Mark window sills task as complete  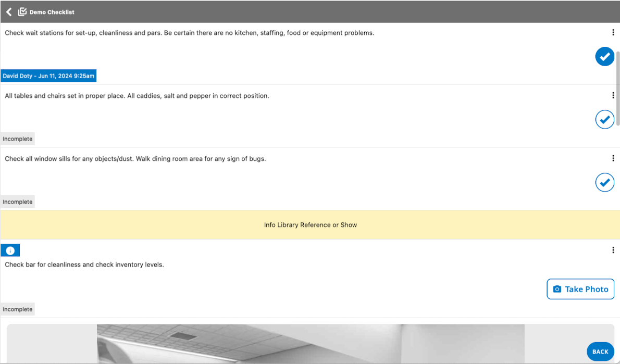click(604, 182)
